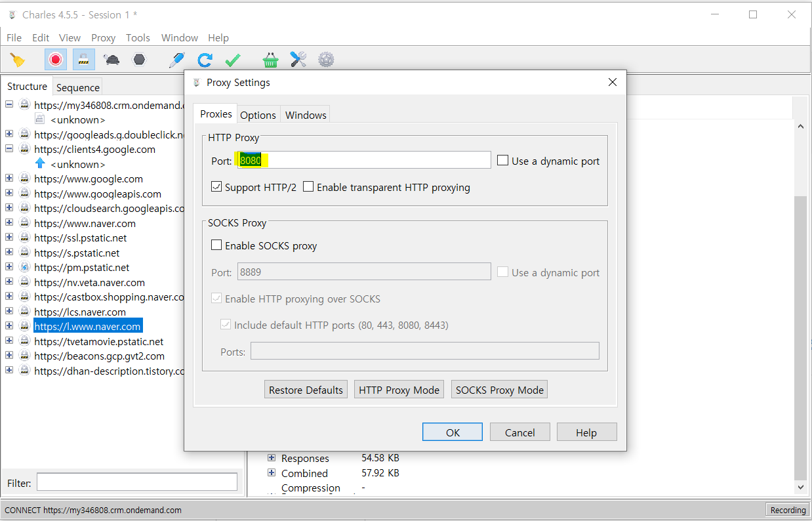Screen dimensions: 812x521
Task: Click the green checkmark Validate icon
Action: point(233,60)
